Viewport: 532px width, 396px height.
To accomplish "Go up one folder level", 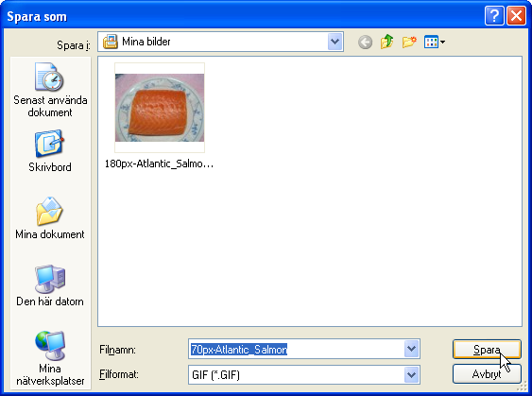I will (x=386, y=43).
